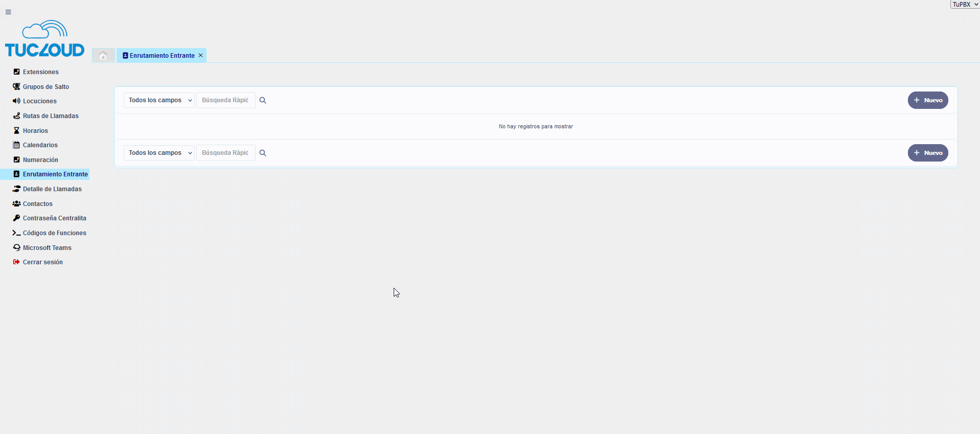This screenshot has height=434, width=980.
Task: Click the Contraseña Centralita key icon
Action: point(16,218)
